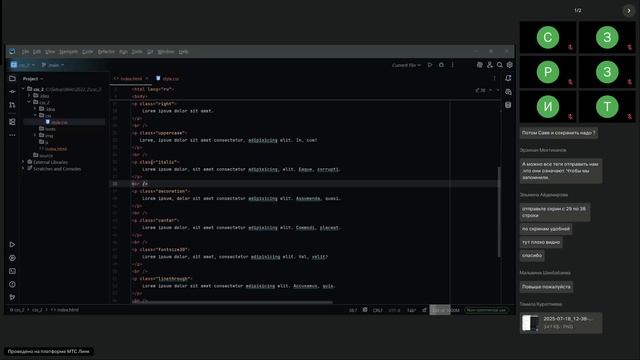The height and width of the screenshot is (360, 640).
Task: Open the File menu
Action: (x=25, y=51)
